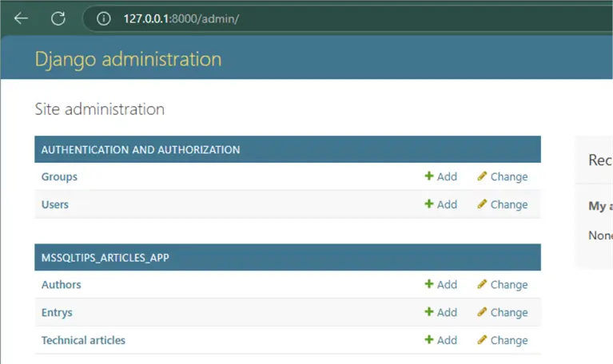The width and height of the screenshot is (613, 364).
Task: Add a new Technical article
Action: 441,340
